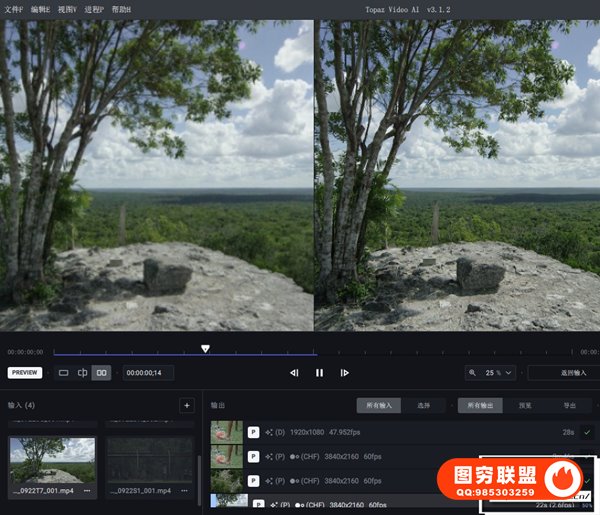Switch to 所有输出 filter tab
The width and height of the screenshot is (600, 515).
tap(481, 406)
